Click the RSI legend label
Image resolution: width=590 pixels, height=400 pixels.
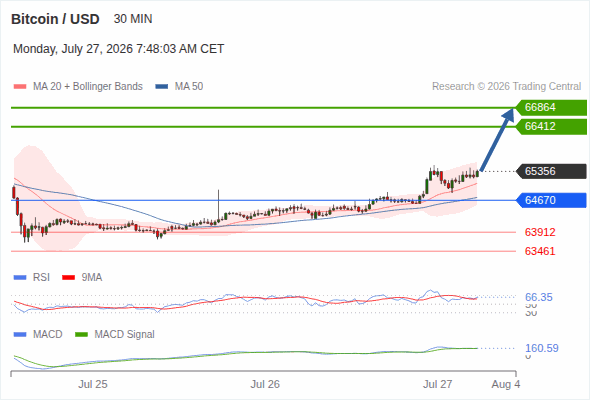41,278
